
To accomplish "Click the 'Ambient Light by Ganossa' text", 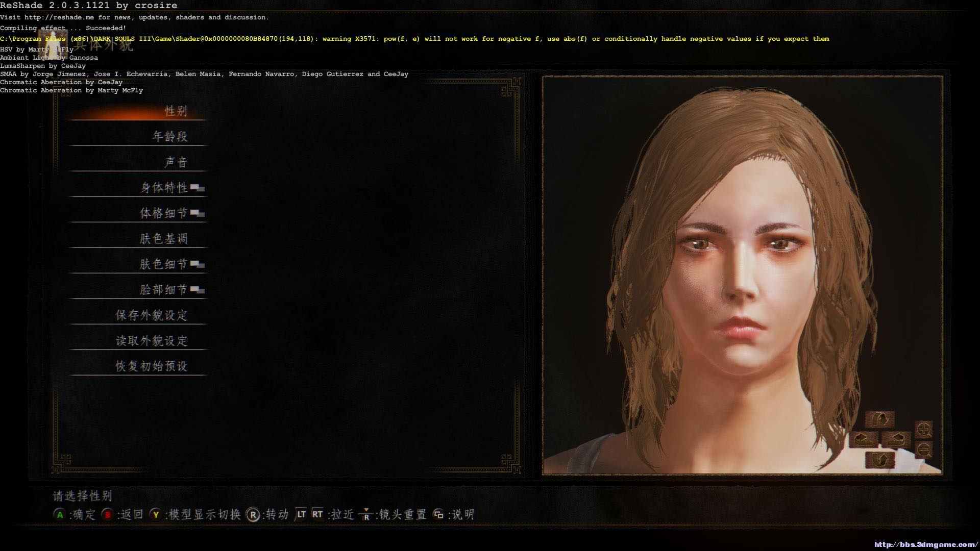I will pyautogui.click(x=49, y=58).
